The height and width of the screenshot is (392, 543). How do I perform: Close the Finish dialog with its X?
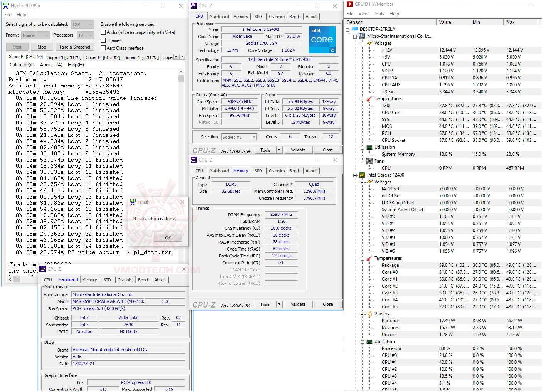coord(182,202)
